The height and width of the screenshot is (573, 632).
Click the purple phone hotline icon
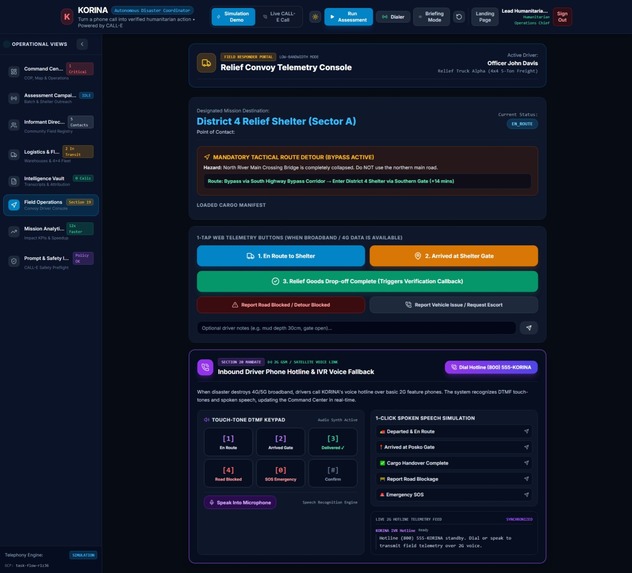pyautogui.click(x=205, y=367)
